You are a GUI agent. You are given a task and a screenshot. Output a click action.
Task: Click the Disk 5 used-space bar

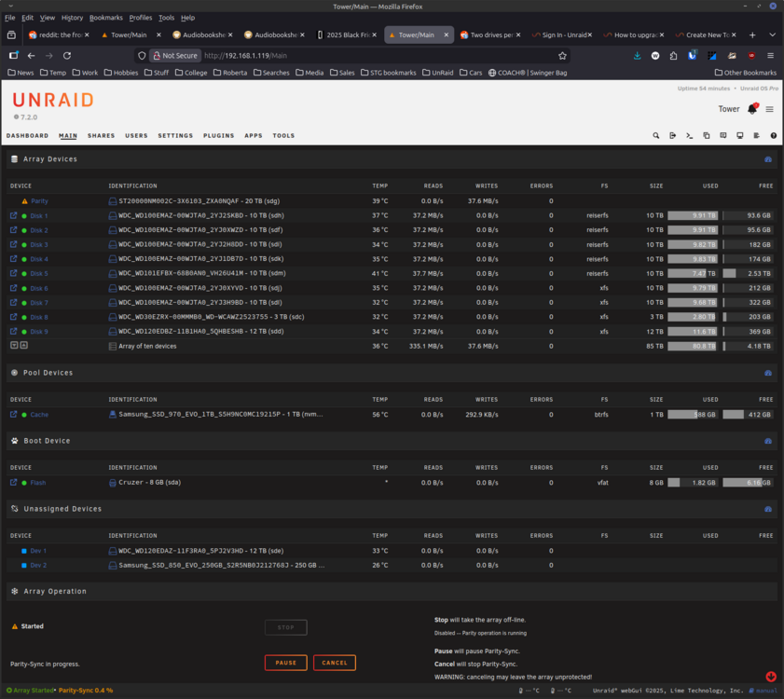point(693,273)
